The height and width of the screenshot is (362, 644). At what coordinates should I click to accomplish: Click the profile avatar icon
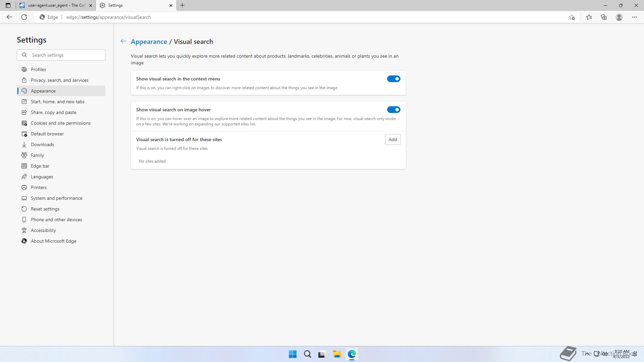point(619,17)
